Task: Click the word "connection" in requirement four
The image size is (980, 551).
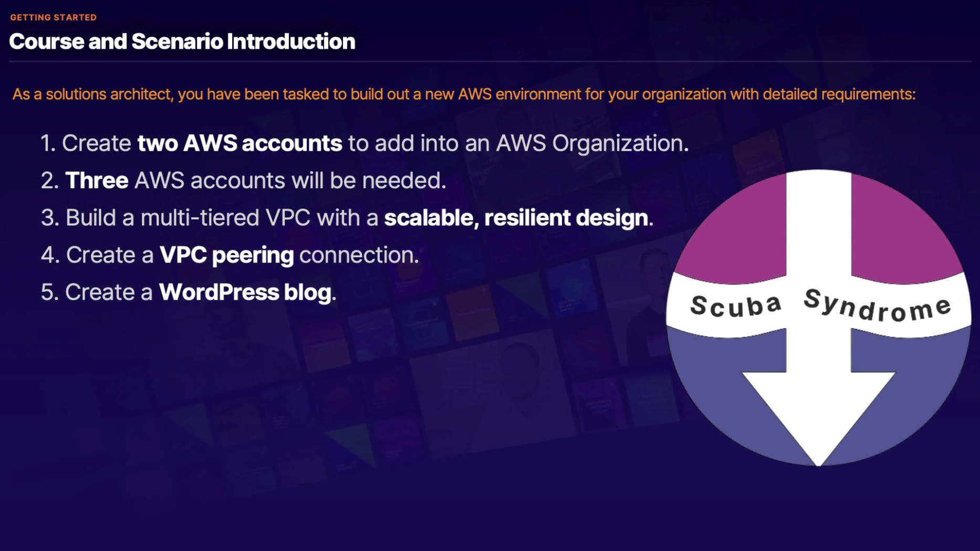Action: click(358, 255)
